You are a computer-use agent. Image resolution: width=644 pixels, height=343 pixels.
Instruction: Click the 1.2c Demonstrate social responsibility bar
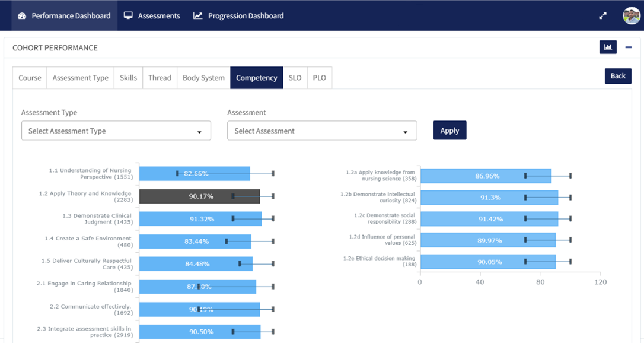[x=489, y=219]
